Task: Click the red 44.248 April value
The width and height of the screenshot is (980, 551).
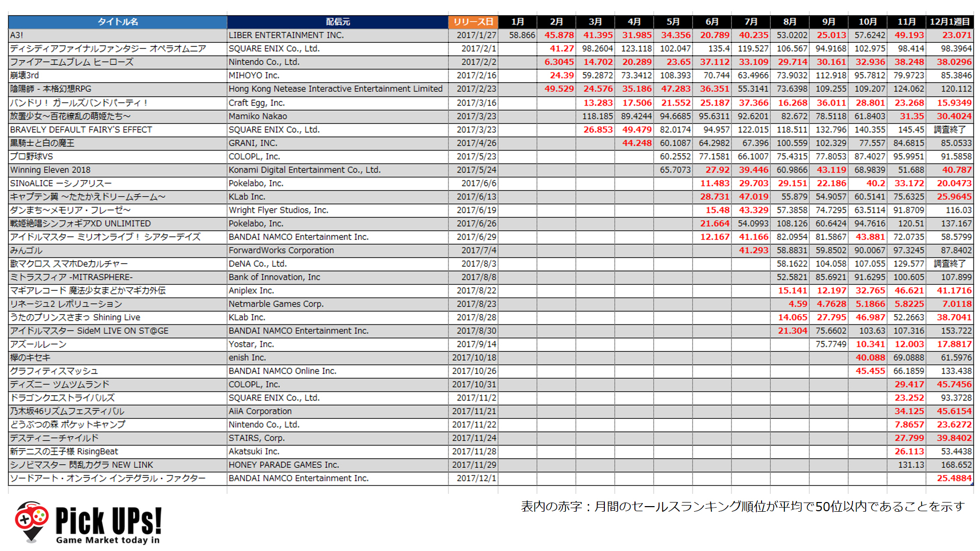Action: tap(634, 143)
